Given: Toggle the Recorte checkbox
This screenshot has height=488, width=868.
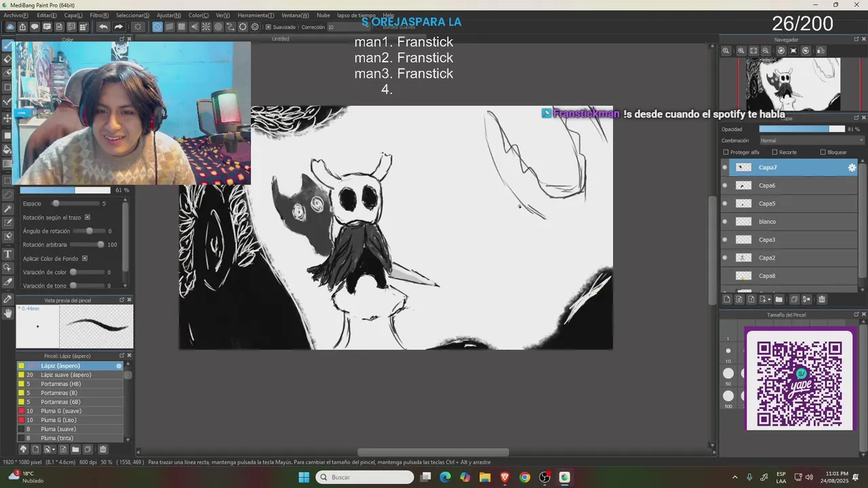Looking at the screenshot, I should click(774, 152).
